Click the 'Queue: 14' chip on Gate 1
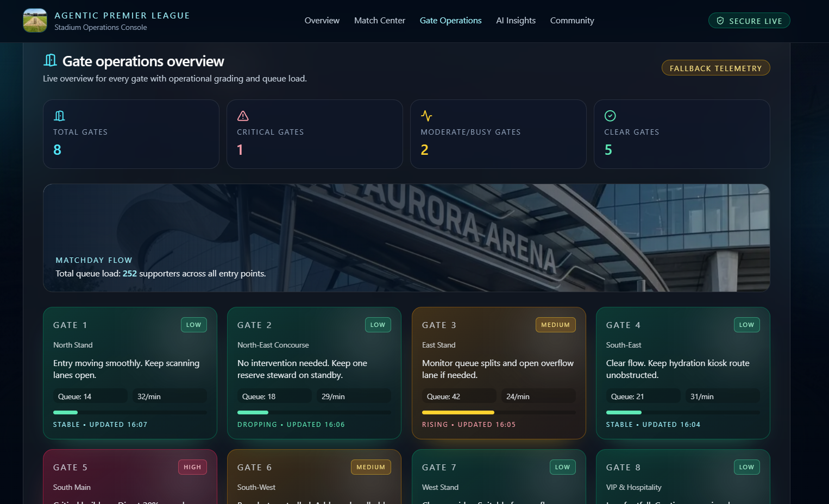829x504 pixels. [x=90, y=396]
